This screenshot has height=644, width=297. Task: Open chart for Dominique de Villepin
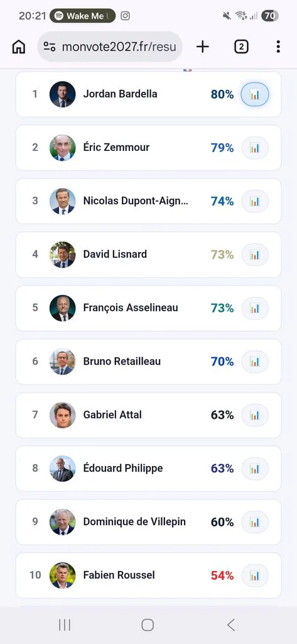[255, 522]
